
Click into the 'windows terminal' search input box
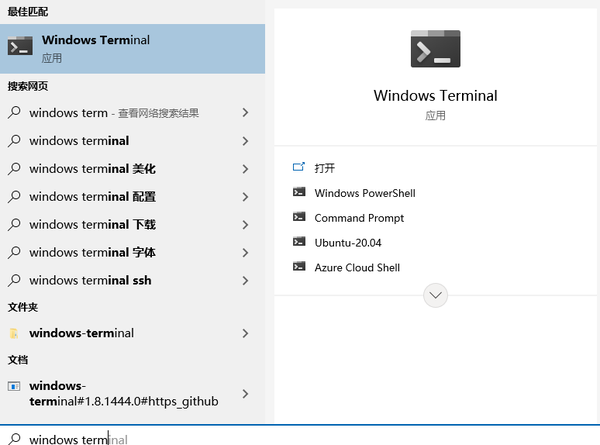tap(300, 435)
